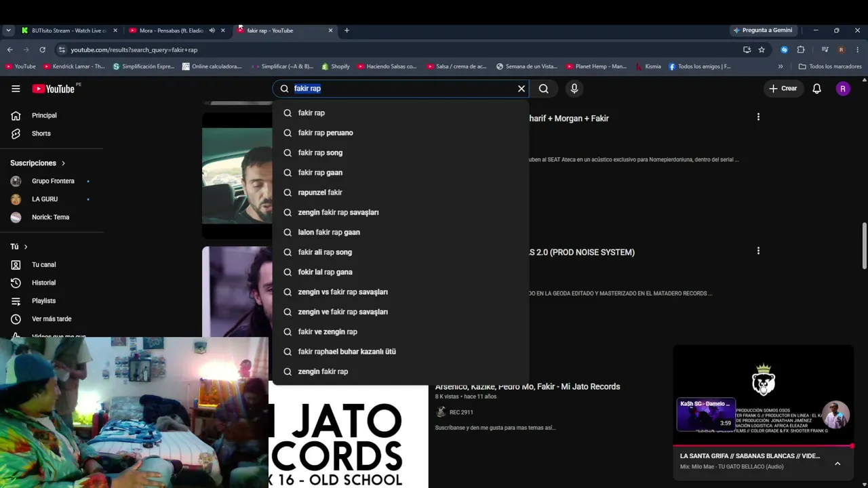Open the notifications bell

(817, 89)
